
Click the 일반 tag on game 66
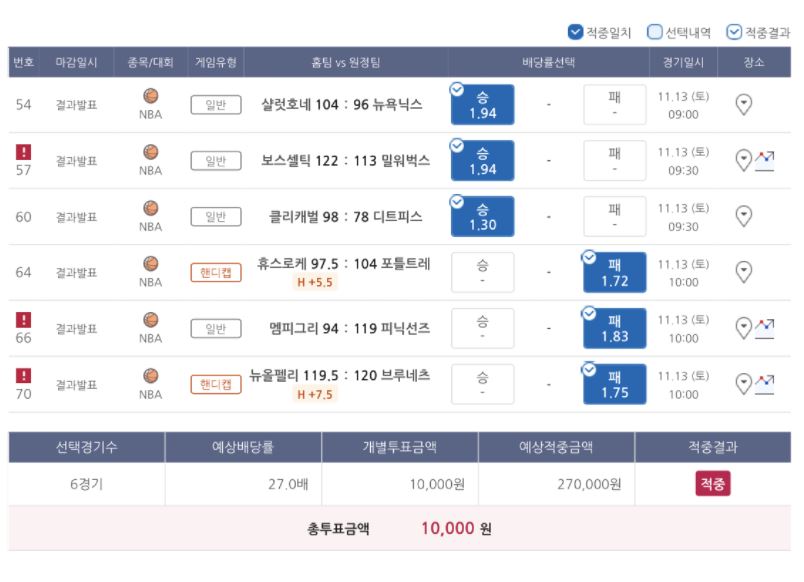click(x=216, y=329)
